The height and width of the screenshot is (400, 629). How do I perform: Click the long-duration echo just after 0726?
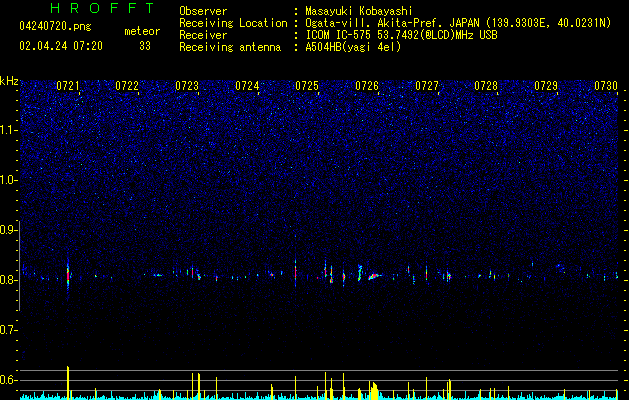coord(374,276)
